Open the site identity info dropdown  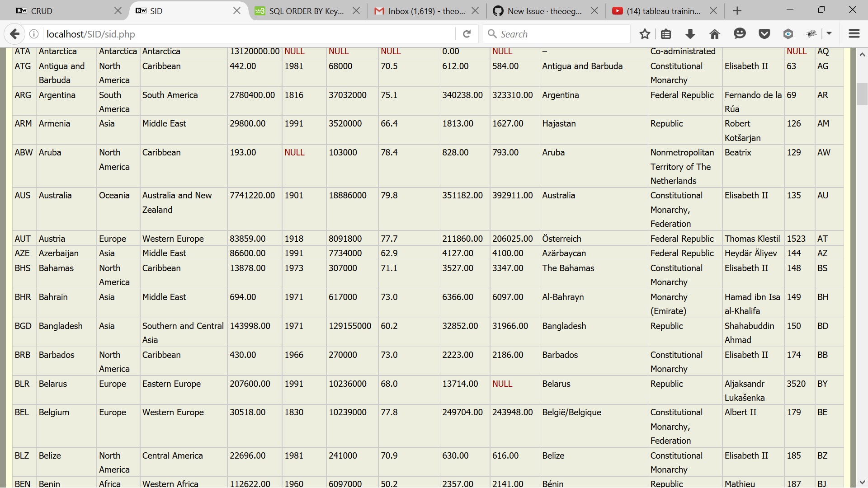click(x=34, y=34)
